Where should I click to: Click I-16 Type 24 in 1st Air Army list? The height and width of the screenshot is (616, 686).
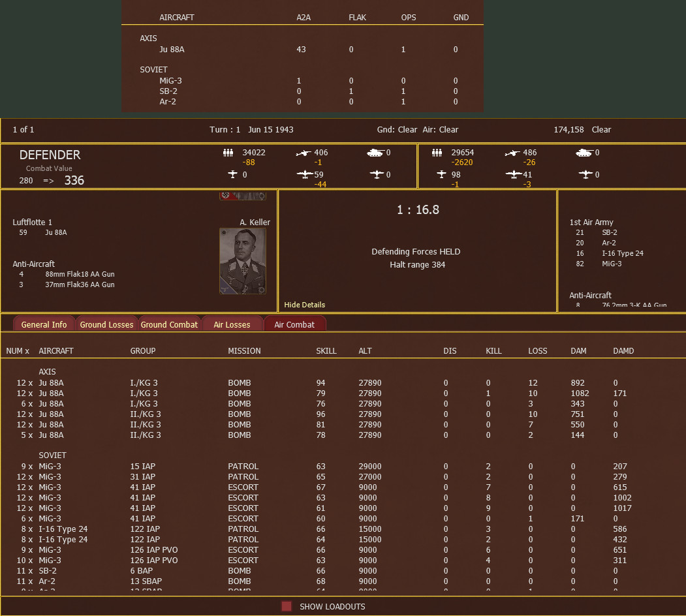pyautogui.click(x=623, y=253)
